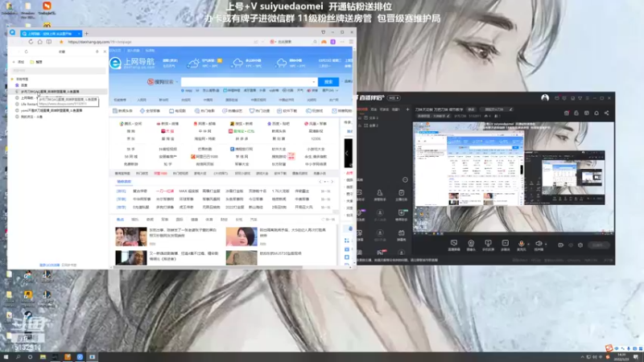Viewport: 644px width, 362px height.
Task: Click the share icon in streaming app
Action: point(607,113)
